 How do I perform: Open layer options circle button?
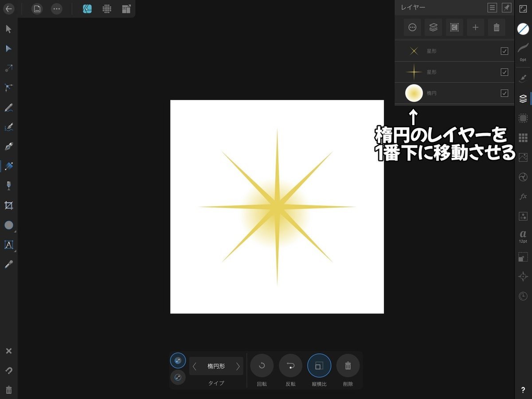pos(412,27)
